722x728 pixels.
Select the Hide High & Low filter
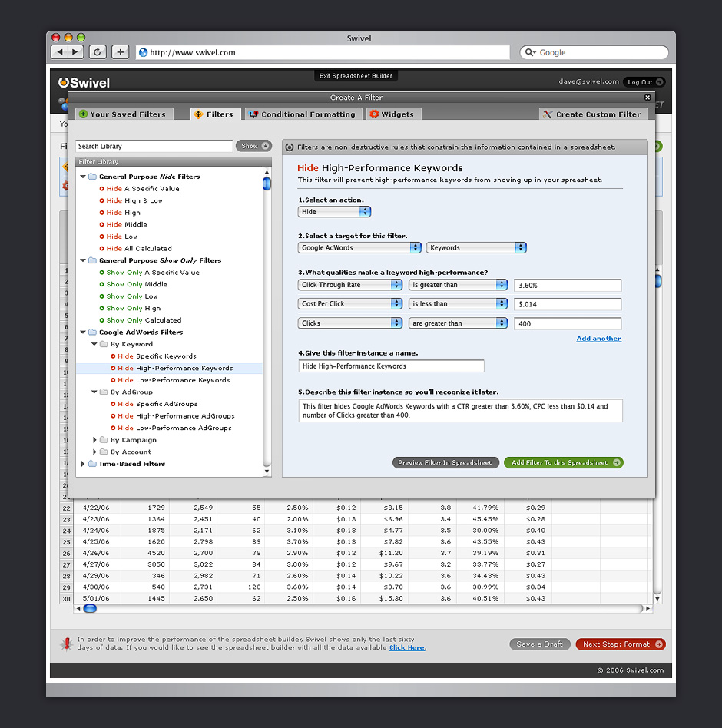coord(134,200)
